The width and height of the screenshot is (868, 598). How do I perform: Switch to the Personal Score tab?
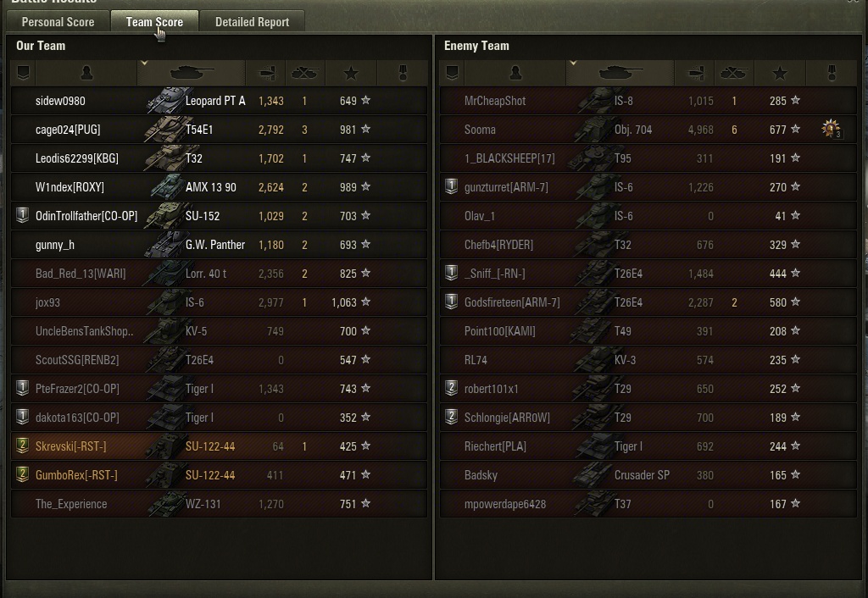pos(58,22)
